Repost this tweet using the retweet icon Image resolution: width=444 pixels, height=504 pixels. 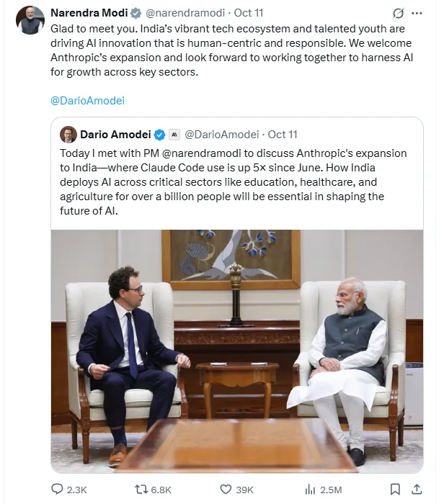point(141,490)
